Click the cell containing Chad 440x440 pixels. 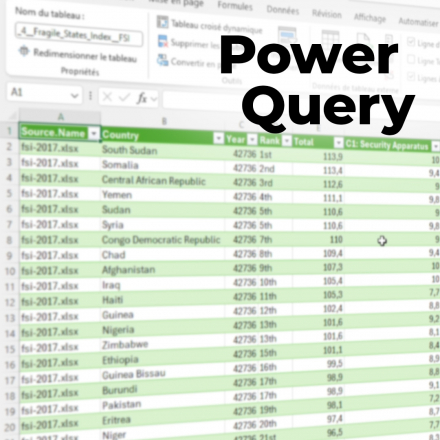point(163,255)
